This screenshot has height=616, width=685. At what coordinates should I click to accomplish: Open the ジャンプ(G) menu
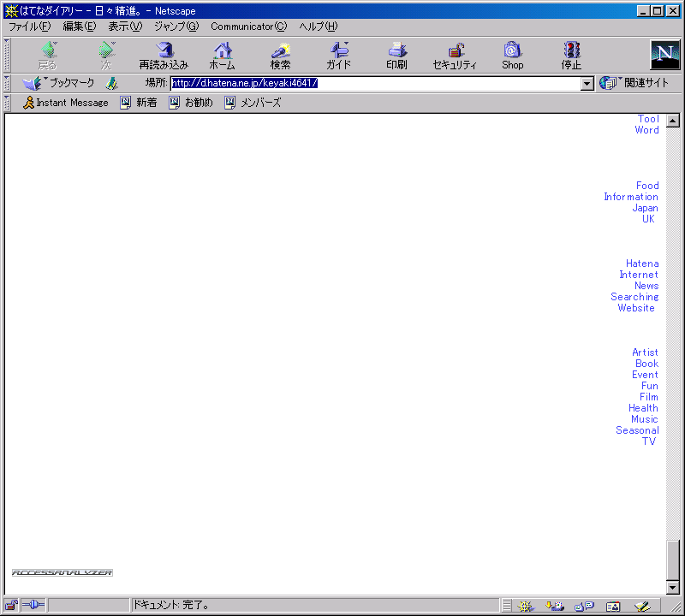click(176, 27)
